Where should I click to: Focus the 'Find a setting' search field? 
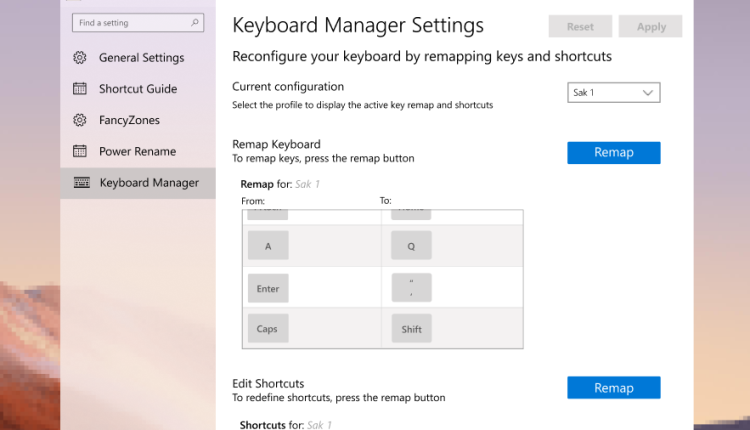click(128, 22)
